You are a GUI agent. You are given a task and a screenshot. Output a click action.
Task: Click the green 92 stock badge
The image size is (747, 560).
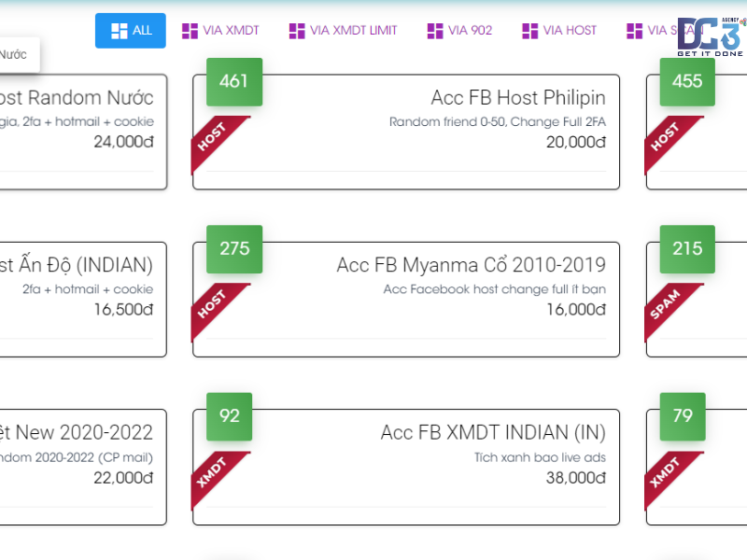click(x=229, y=416)
